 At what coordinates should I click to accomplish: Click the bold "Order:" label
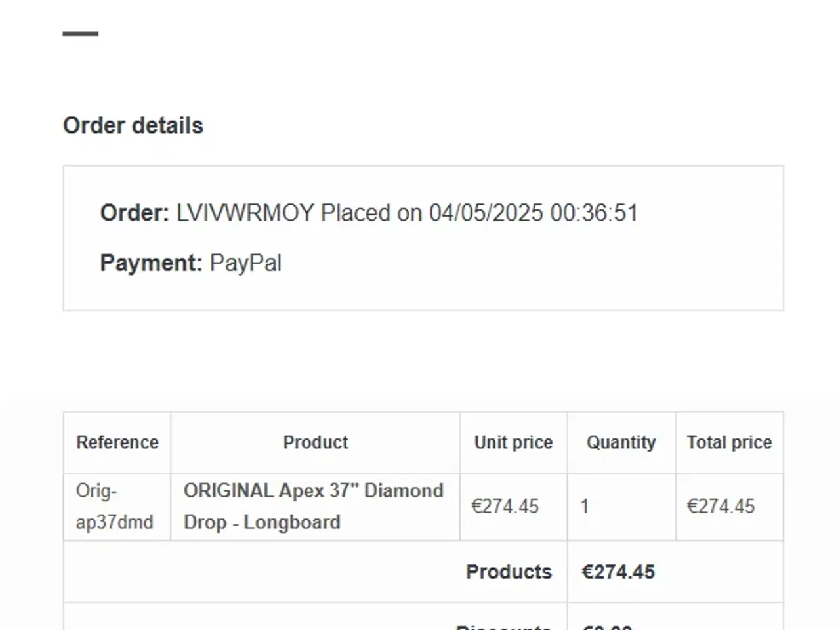(x=135, y=213)
